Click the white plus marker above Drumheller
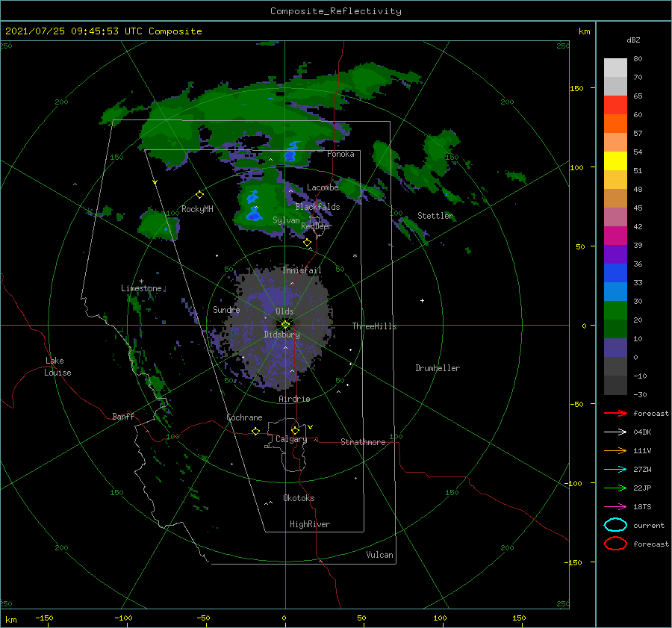Screen dimensions: 672x628 click(422, 300)
